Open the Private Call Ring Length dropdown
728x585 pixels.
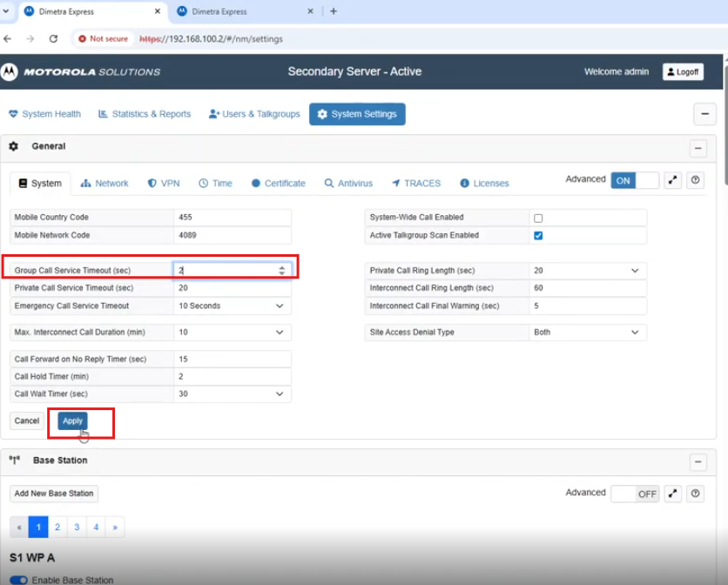pyautogui.click(x=587, y=271)
